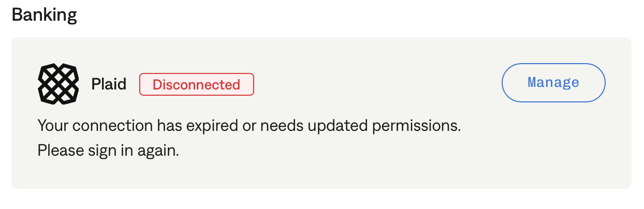Select the red Disconnected status badge
This screenshot has width=644, height=209.
(197, 84)
